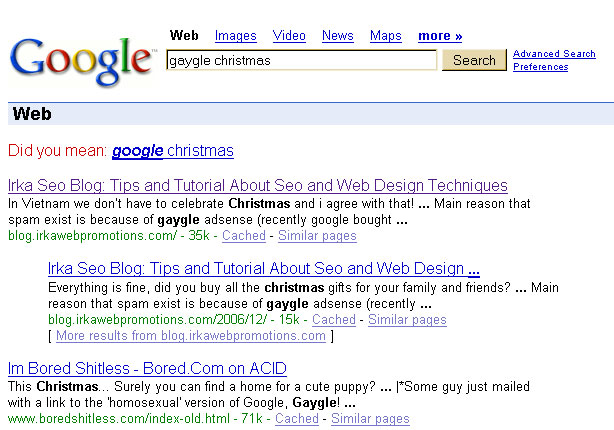Show Similar pages for boredshitless.com result
Image resolution: width=614 pixels, height=430 pixels.
tap(370, 419)
